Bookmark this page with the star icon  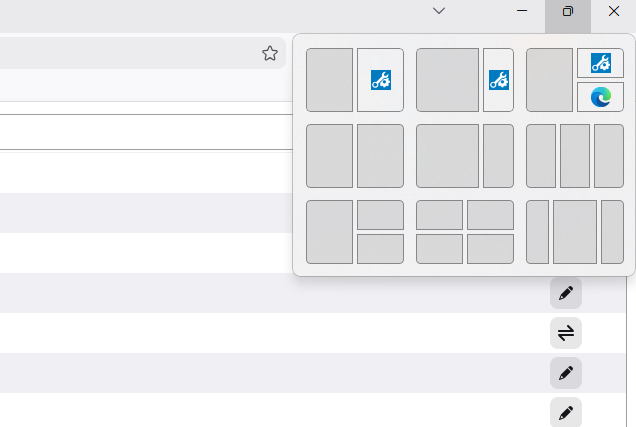[269, 53]
